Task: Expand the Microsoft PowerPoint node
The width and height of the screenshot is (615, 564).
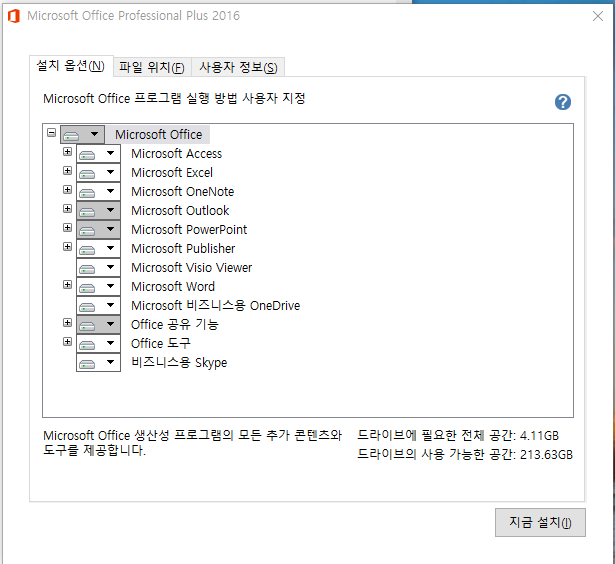Action: pyautogui.click(x=67, y=227)
